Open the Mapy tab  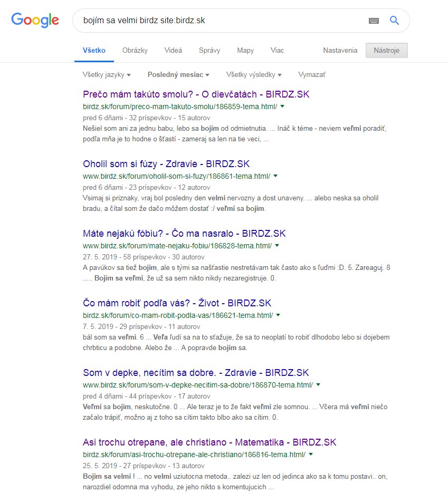point(245,51)
